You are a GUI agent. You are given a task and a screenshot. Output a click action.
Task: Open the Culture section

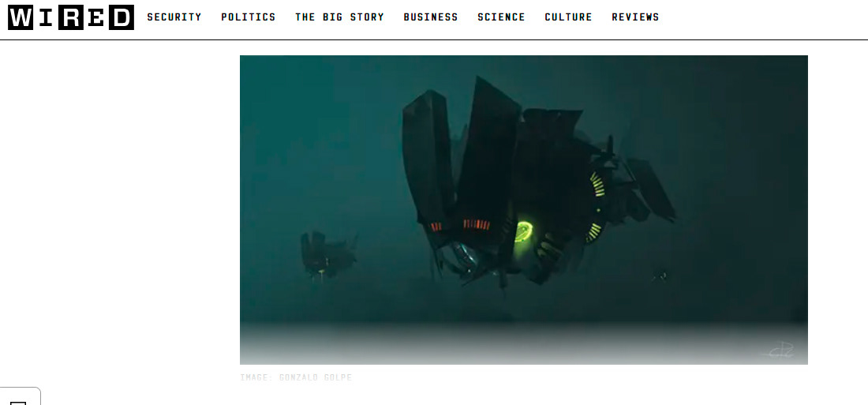coord(568,17)
